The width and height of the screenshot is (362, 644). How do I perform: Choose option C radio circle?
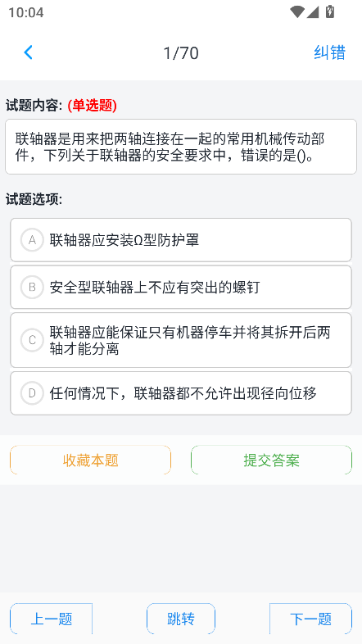pyautogui.click(x=32, y=340)
